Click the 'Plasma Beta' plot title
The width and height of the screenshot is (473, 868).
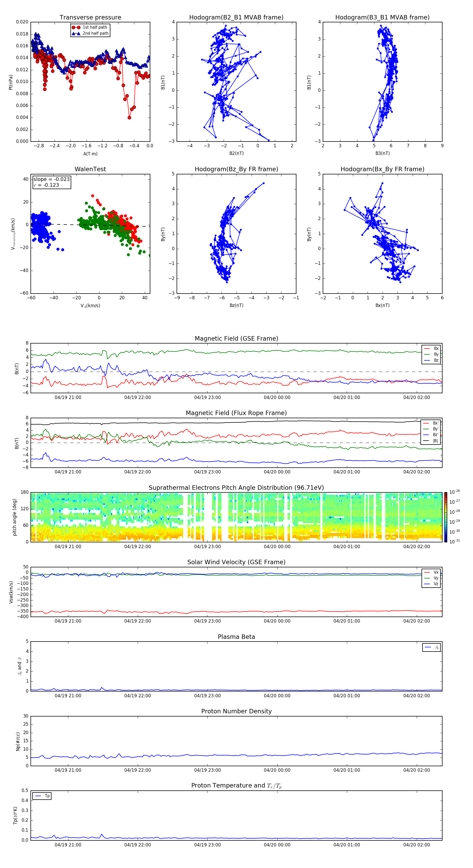pyautogui.click(x=236, y=637)
